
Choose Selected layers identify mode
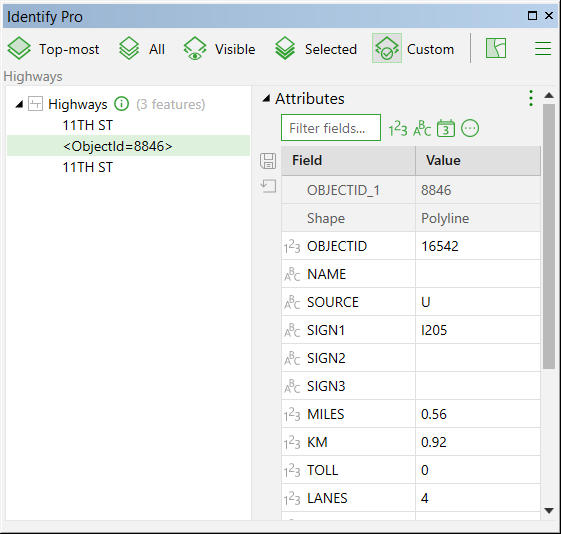(x=316, y=49)
